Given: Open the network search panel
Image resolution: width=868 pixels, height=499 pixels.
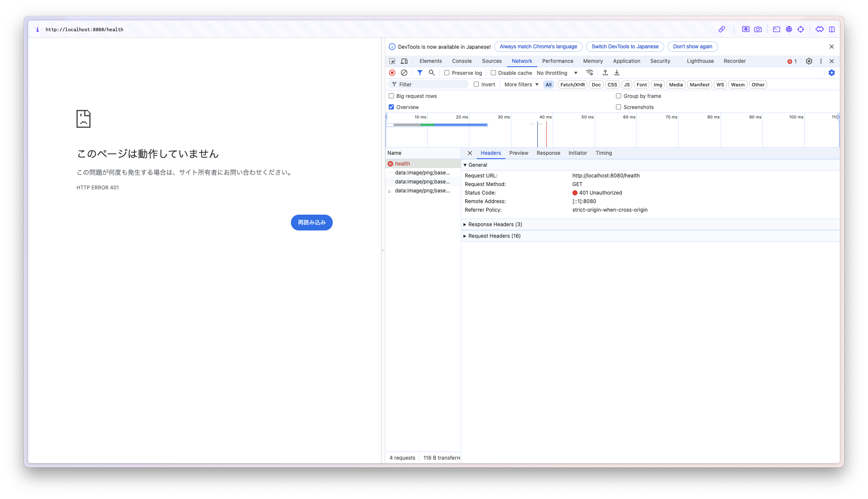Looking at the screenshot, I should click(431, 73).
